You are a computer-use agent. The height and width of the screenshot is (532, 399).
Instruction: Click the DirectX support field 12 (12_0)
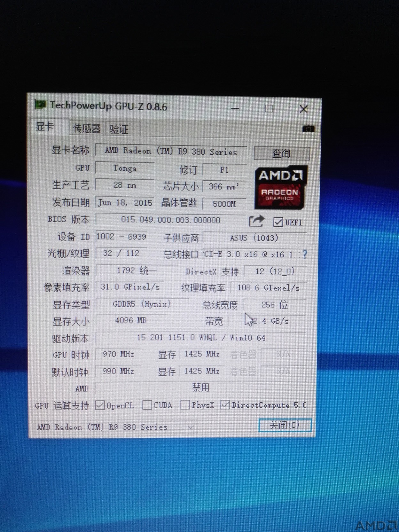pos(275,272)
